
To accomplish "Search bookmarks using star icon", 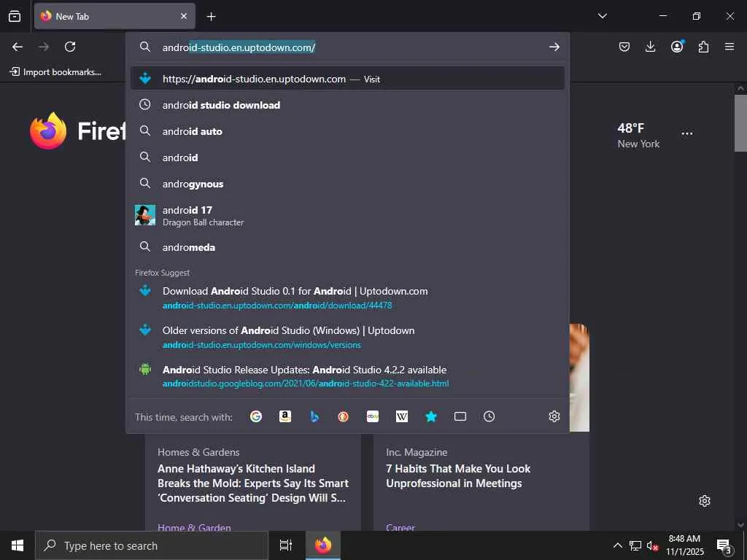I will pos(431,416).
